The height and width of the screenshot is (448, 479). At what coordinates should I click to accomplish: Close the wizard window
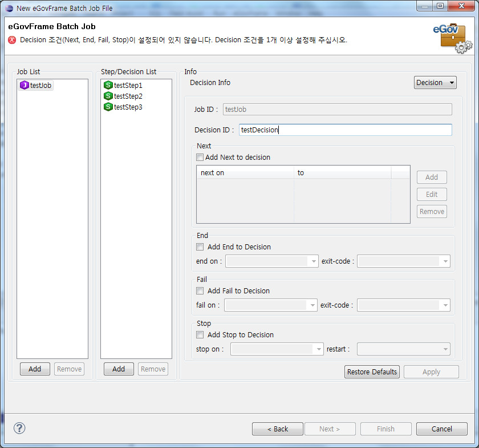(461, 6)
